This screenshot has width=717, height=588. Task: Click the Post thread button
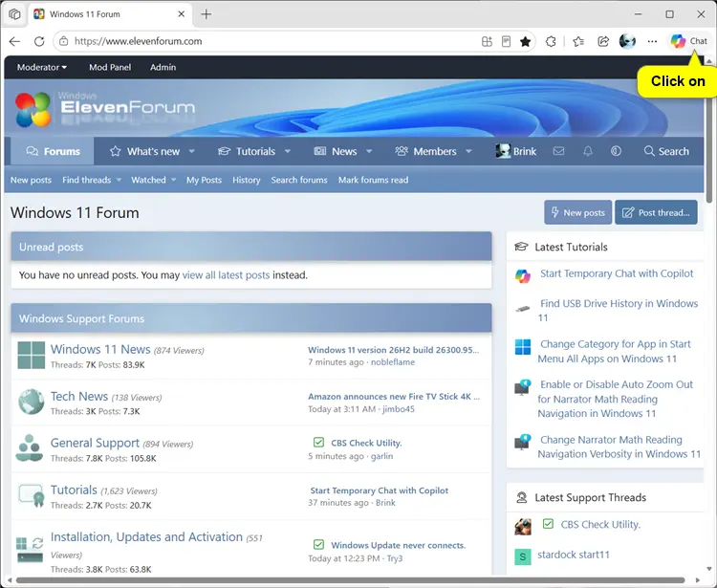coord(656,212)
